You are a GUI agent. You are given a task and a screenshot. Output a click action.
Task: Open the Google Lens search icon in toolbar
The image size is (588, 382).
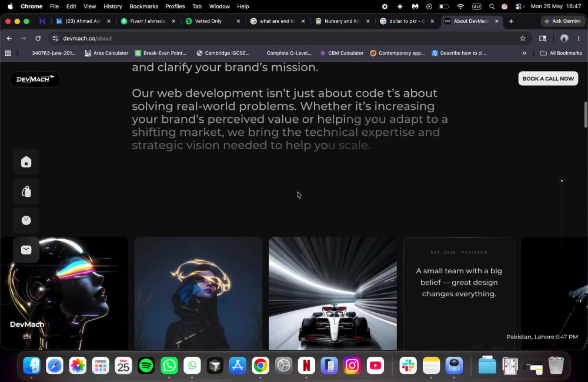point(543,38)
